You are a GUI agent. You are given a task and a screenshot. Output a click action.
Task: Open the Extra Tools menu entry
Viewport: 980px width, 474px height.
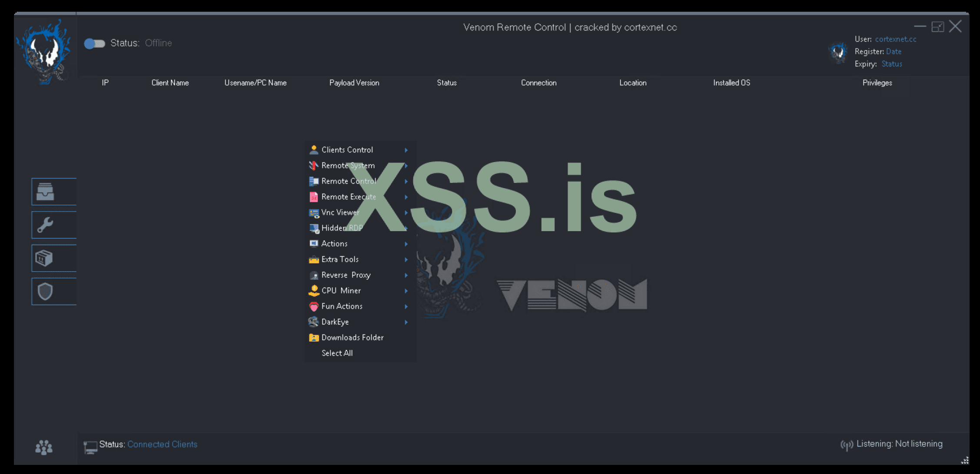(x=340, y=259)
